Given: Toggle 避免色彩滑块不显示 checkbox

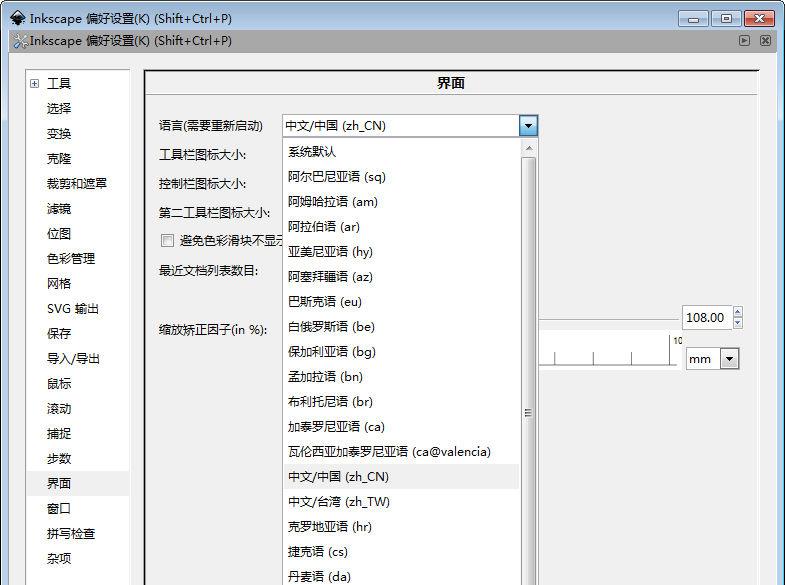Looking at the screenshot, I should [x=167, y=241].
